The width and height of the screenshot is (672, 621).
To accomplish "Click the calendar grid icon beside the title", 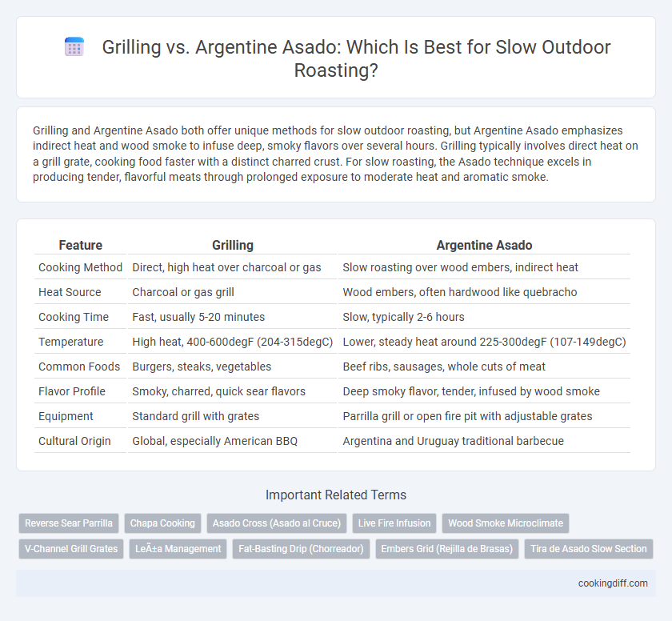I will tap(74, 47).
